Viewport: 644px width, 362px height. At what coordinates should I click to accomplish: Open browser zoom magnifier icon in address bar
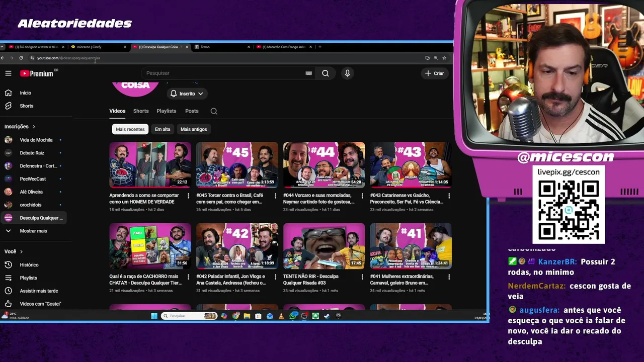(x=436, y=58)
